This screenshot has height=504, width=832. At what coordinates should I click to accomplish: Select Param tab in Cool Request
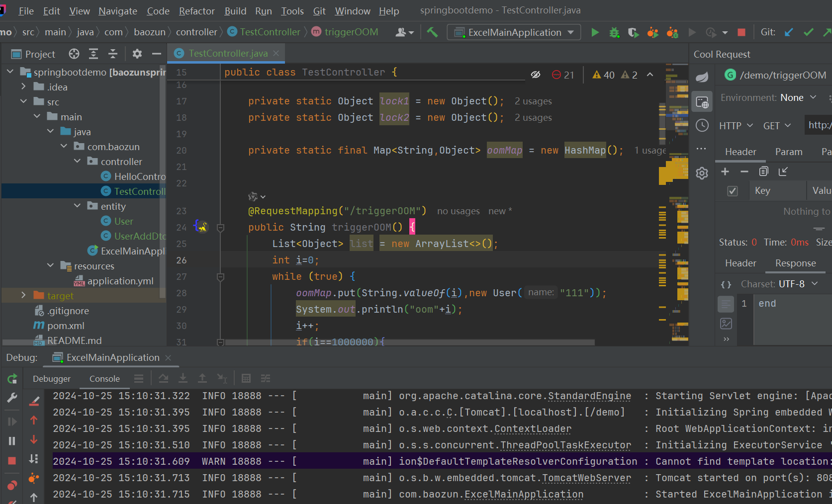(x=789, y=152)
